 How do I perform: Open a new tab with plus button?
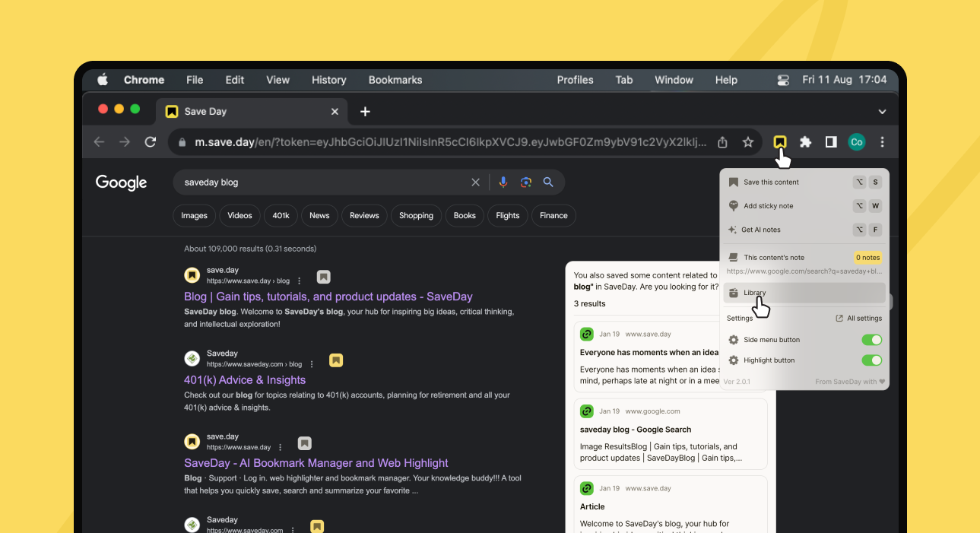tap(365, 112)
